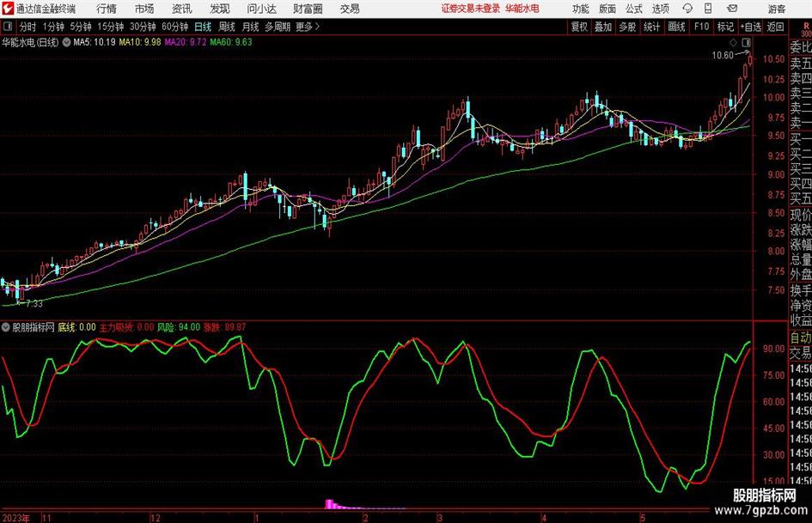Screen dimensions: 812x523
Task: Click the 统计 statistics button
Action: [x=651, y=27]
